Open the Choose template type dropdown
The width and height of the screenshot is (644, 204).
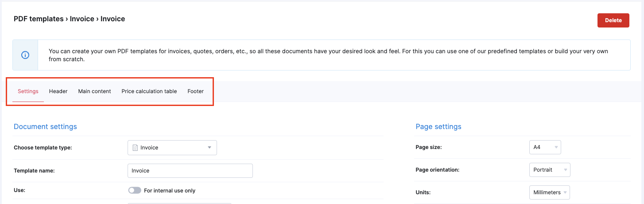[172, 148]
